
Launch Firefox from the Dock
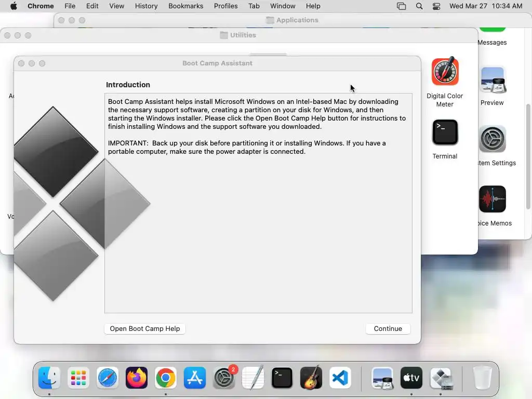(137, 378)
